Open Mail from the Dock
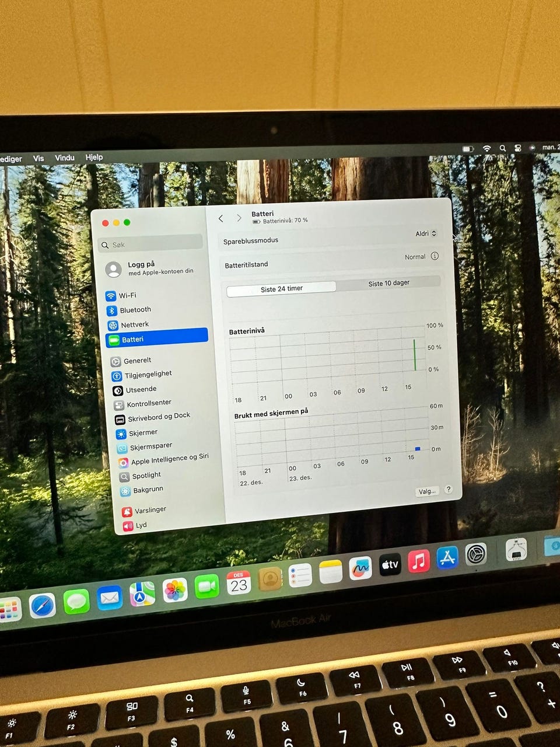The image size is (560, 747). click(109, 598)
